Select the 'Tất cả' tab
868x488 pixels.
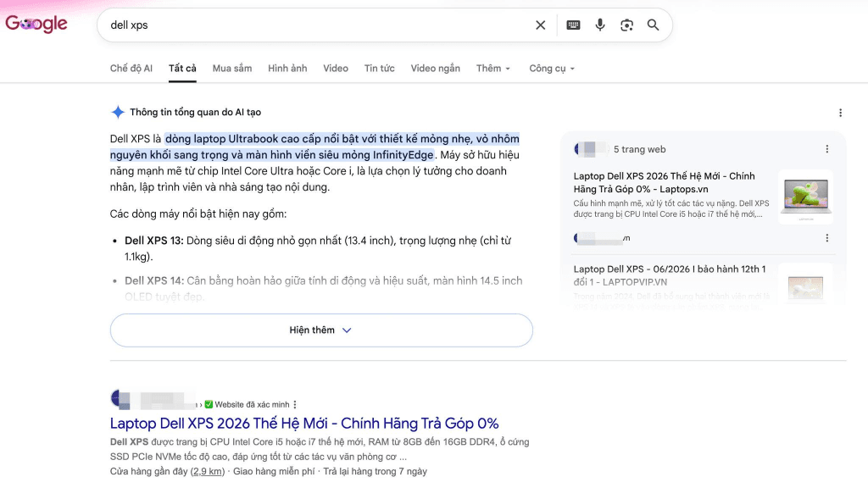182,69
